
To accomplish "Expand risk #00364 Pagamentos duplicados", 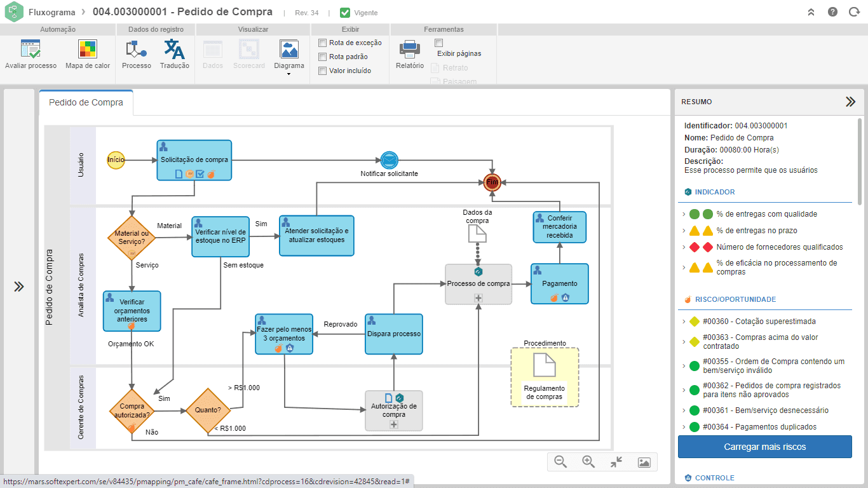I will click(684, 427).
